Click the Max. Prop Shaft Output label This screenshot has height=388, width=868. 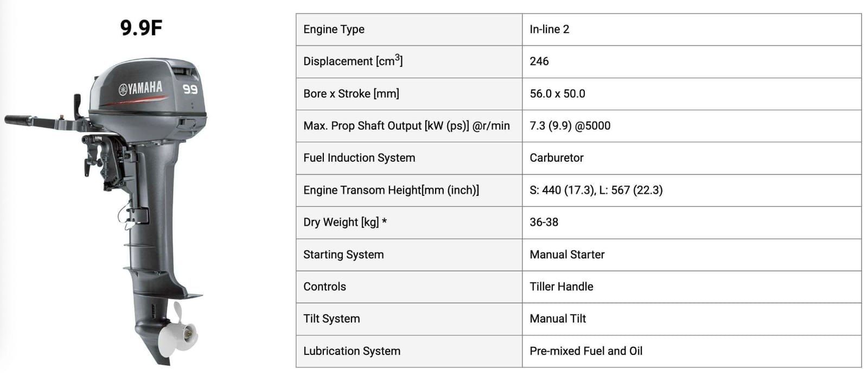click(x=406, y=126)
